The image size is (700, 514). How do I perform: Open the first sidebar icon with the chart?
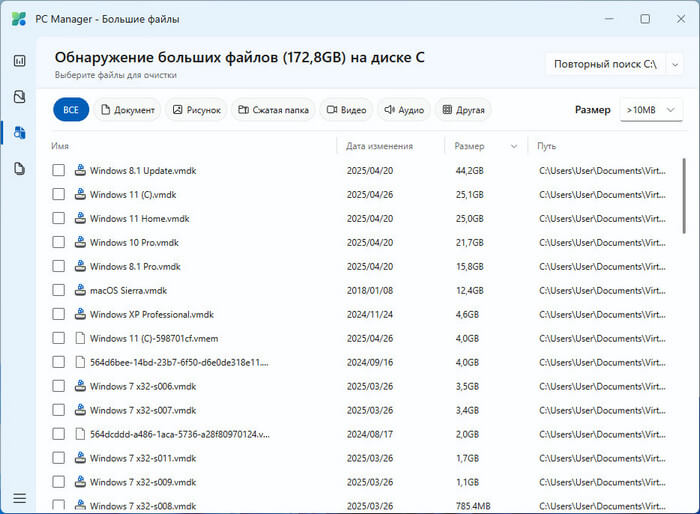[x=19, y=61]
